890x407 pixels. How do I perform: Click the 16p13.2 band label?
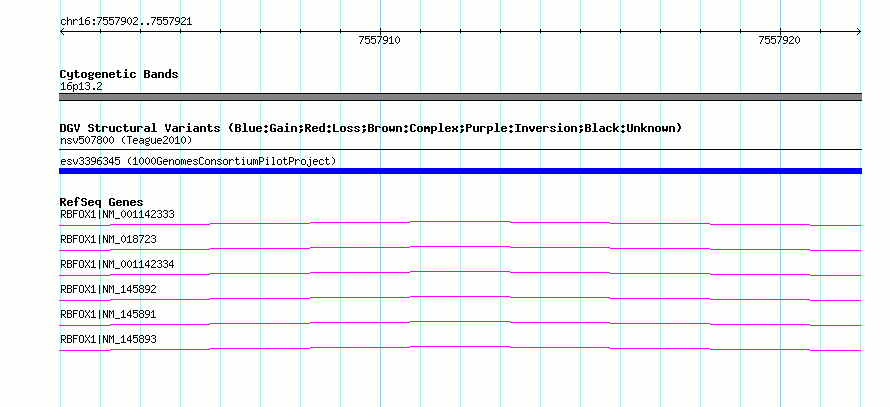click(x=81, y=87)
